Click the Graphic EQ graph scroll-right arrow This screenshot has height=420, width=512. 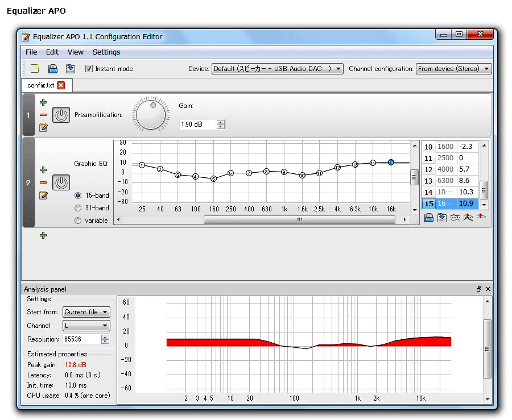pyautogui.click(x=405, y=219)
